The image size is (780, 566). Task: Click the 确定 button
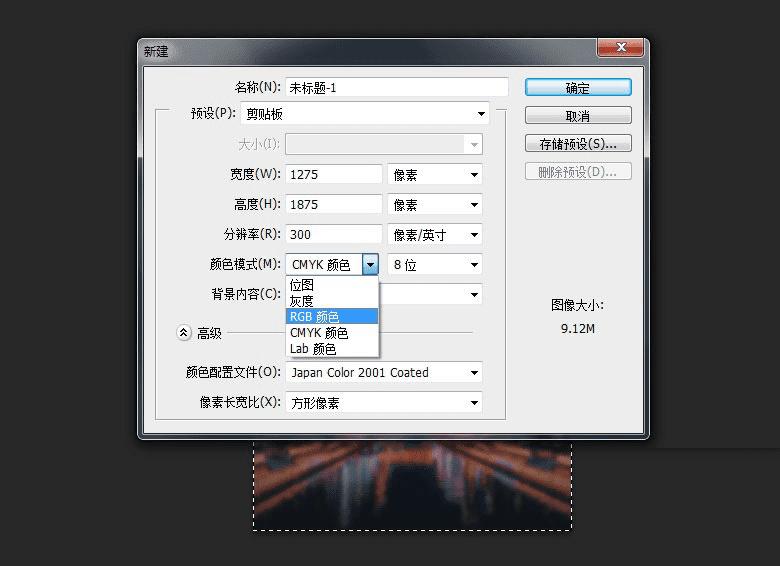(578, 88)
